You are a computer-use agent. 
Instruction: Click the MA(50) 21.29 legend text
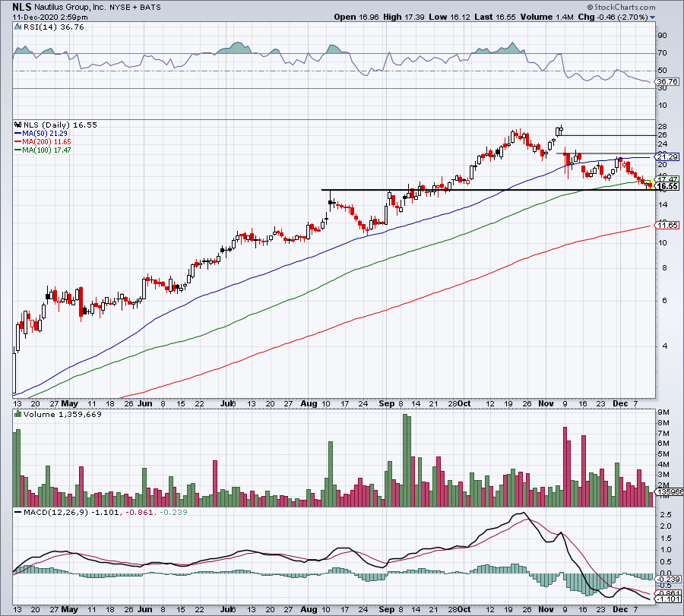coord(45,134)
